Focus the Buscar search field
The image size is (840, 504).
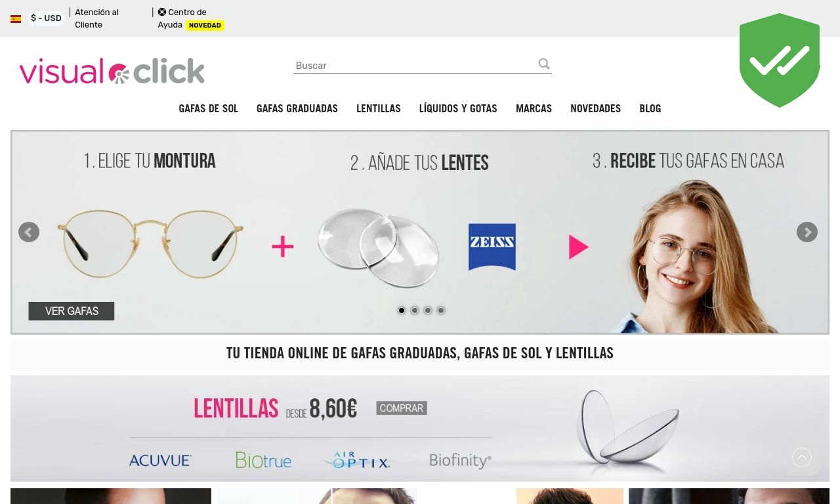coord(413,65)
